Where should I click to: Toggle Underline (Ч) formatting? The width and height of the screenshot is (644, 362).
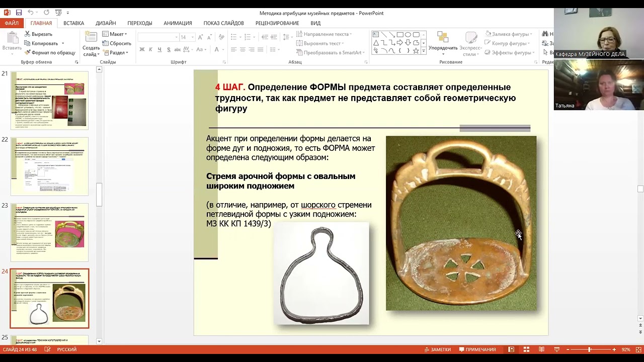tap(159, 49)
